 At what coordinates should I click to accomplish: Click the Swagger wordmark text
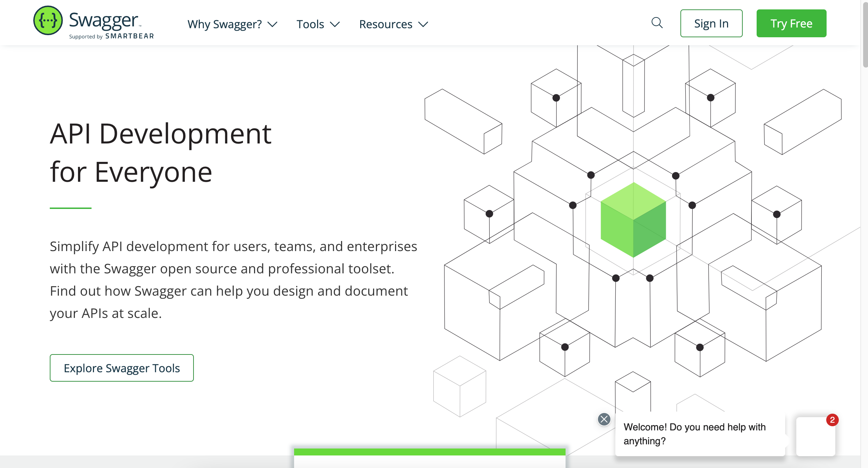click(x=103, y=20)
